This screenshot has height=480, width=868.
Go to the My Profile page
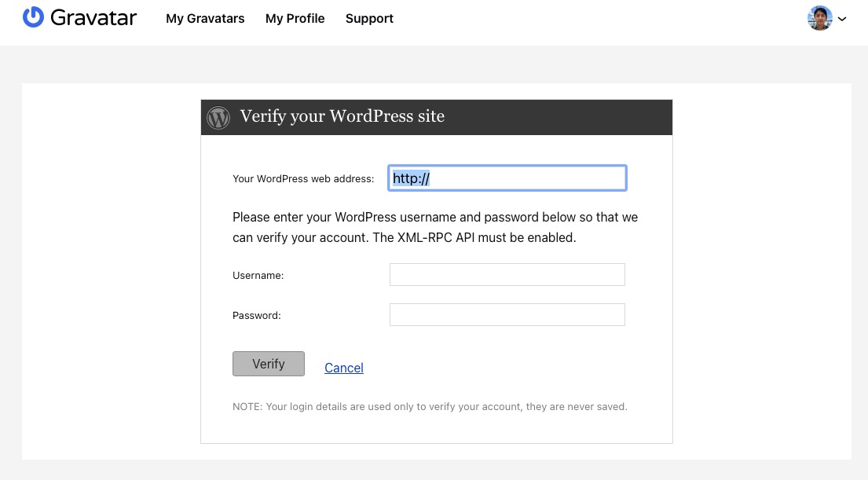coord(295,18)
